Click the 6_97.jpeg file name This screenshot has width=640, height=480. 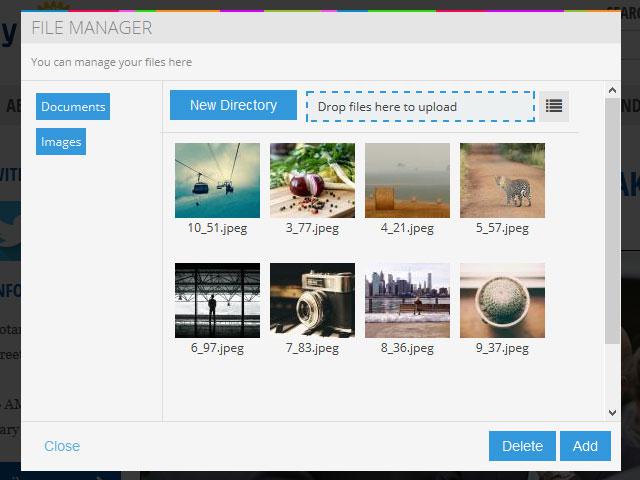tap(217, 348)
